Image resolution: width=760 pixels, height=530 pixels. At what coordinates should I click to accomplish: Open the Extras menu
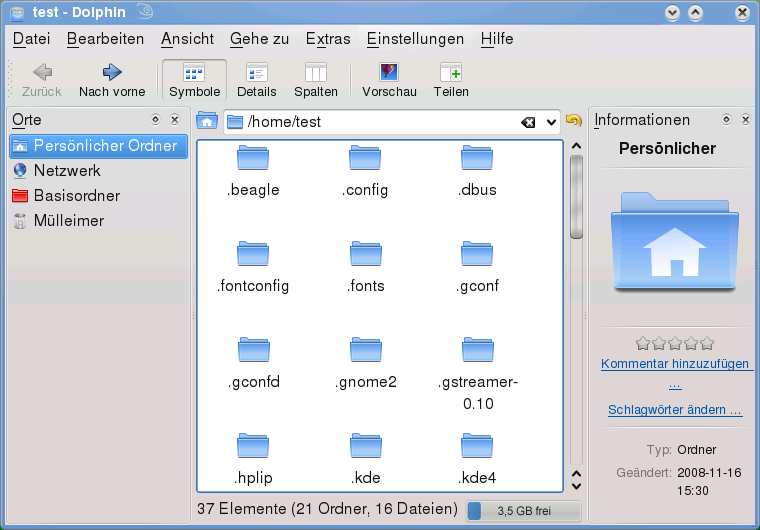328,39
